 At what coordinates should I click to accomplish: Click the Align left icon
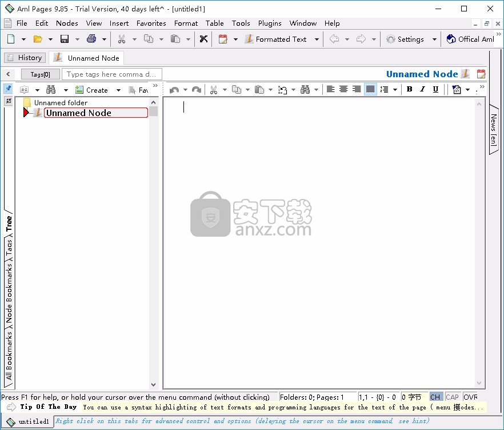point(330,89)
